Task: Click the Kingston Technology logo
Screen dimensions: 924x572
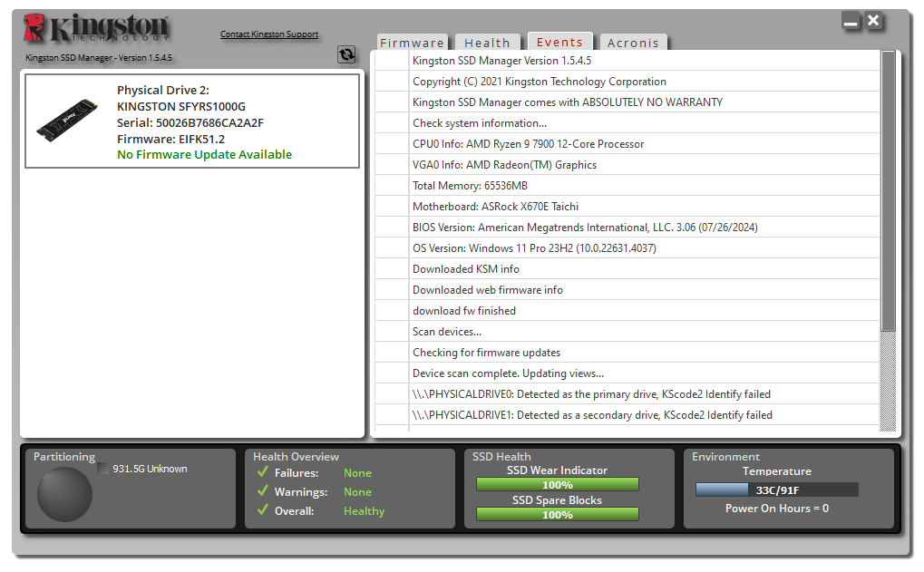Action: 97,28
